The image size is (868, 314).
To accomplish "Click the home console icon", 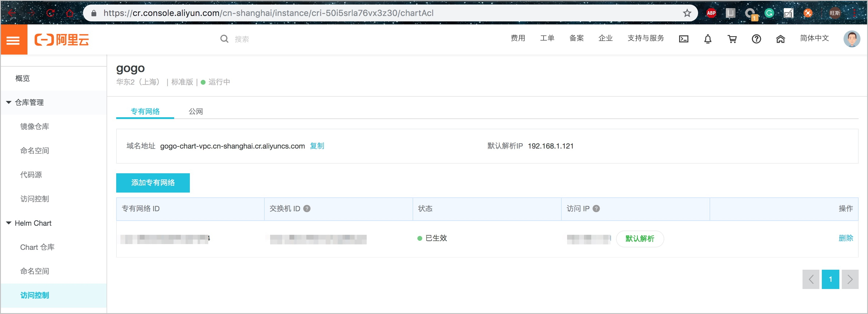I will tap(780, 39).
